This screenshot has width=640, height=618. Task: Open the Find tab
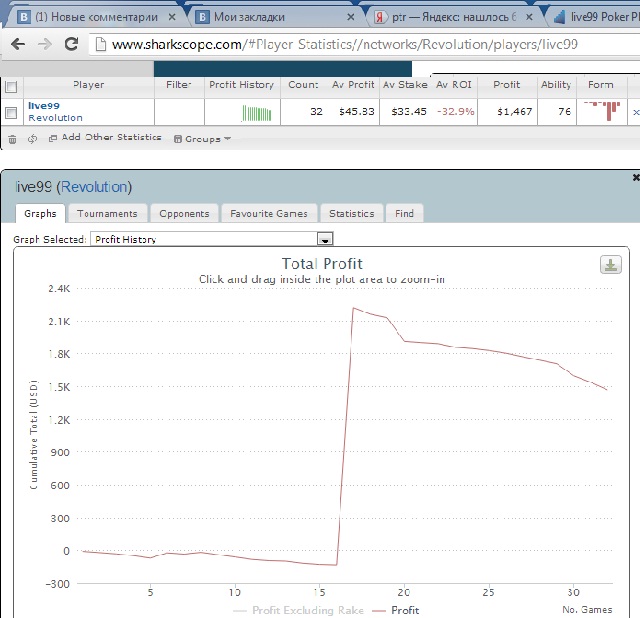point(404,213)
